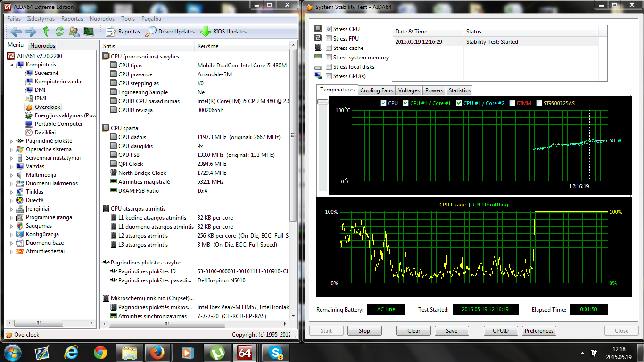Image resolution: width=644 pixels, height=362 pixels.
Task: Select Portable Computer in the tree
Action: point(58,124)
